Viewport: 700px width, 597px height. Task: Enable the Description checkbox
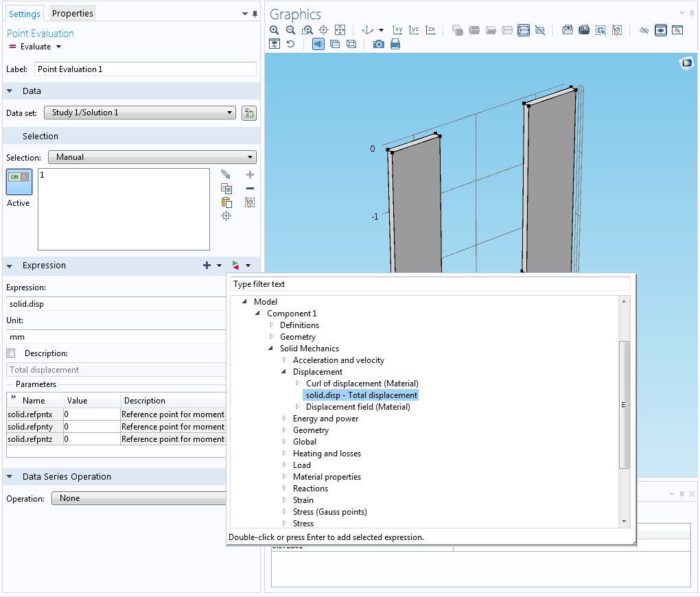pos(11,353)
